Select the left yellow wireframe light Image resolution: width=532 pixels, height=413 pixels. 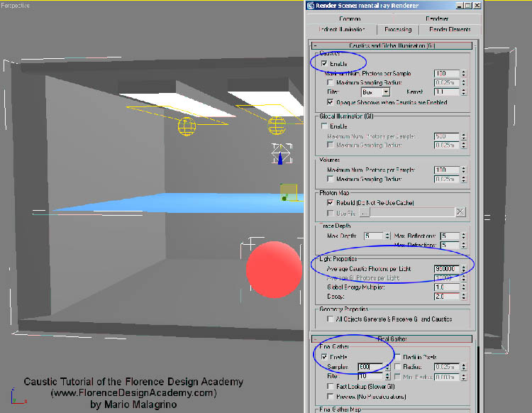[x=187, y=128]
